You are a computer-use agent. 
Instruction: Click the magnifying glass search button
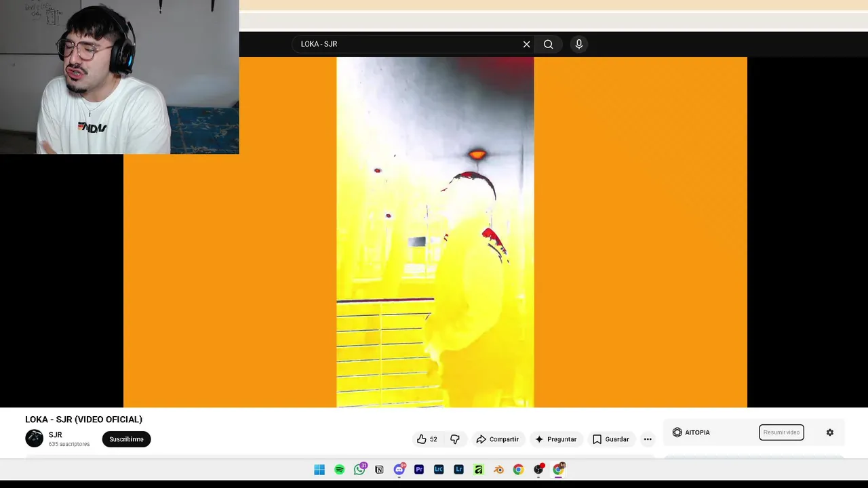pyautogui.click(x=548, y=44)
